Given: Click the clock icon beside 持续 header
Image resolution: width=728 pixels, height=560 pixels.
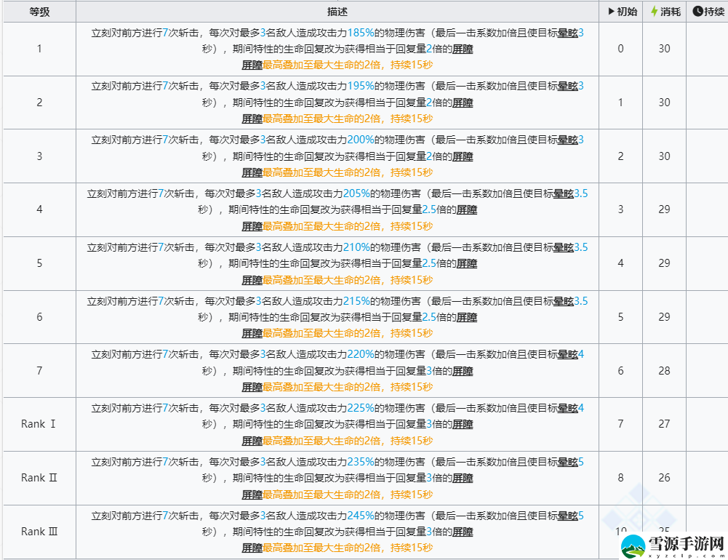Looking at the screenshot, I should point(697,11).
